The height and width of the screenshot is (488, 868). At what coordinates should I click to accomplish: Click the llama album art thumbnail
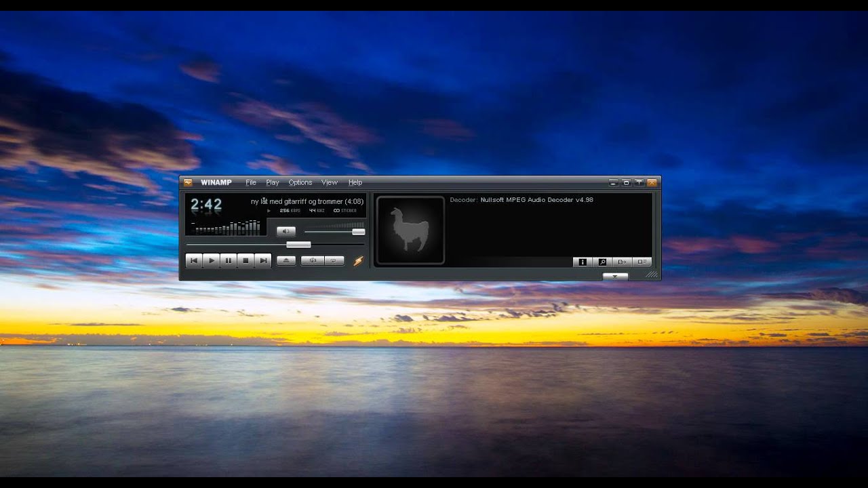(x=410, y=230)
